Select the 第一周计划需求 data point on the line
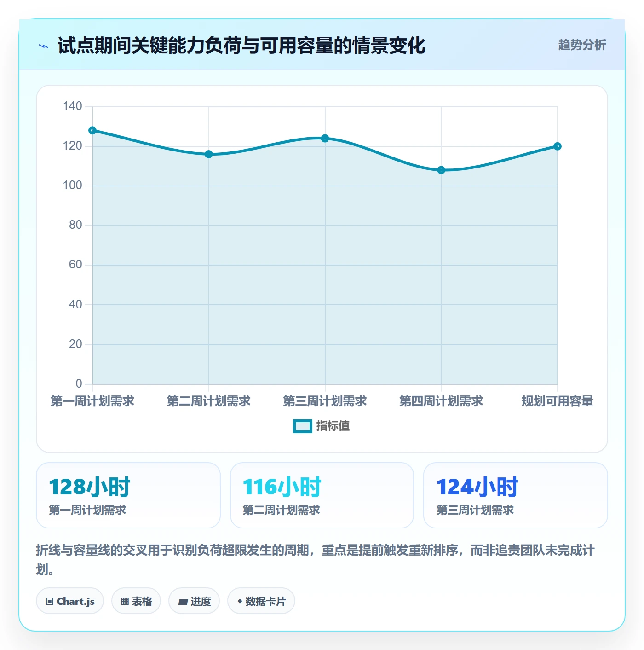Screen dimensions: 644x650 (92, 131)
